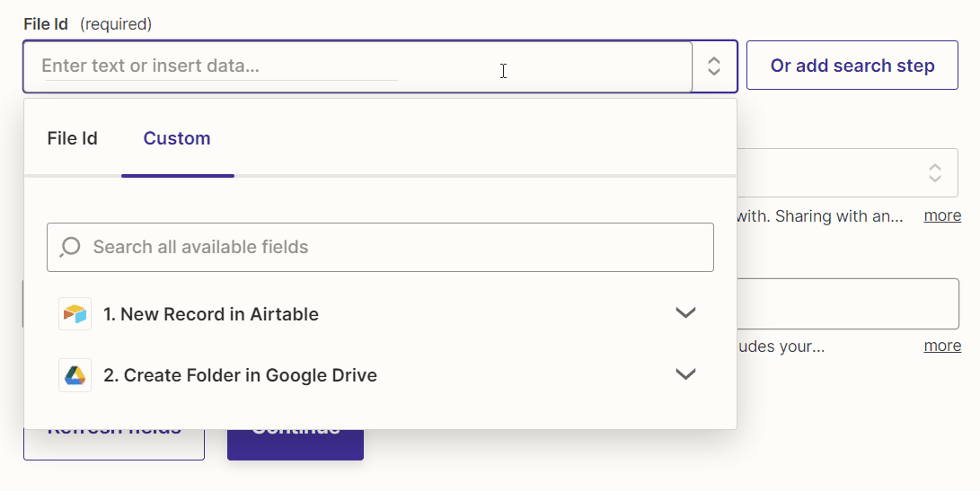Image resolution: width=980 pixels, height=491 pixels.
Task: Open the first 'more' link
Action: [942, 215]
